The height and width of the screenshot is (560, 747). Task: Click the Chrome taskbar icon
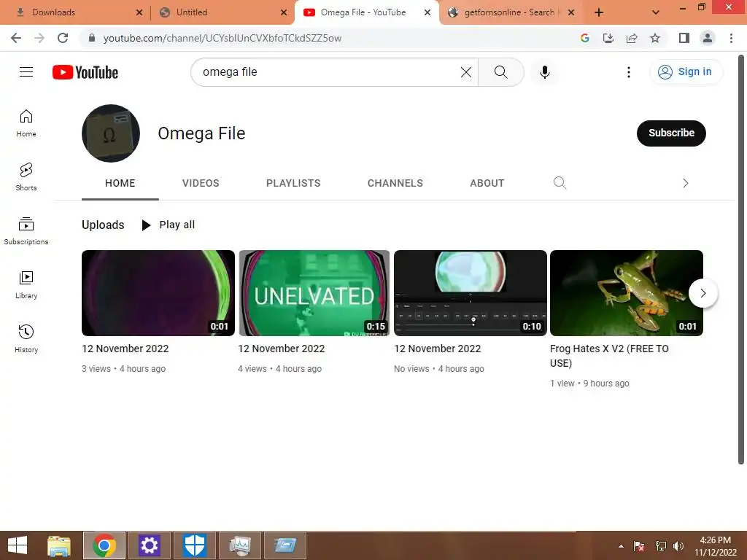pos(104,545)
